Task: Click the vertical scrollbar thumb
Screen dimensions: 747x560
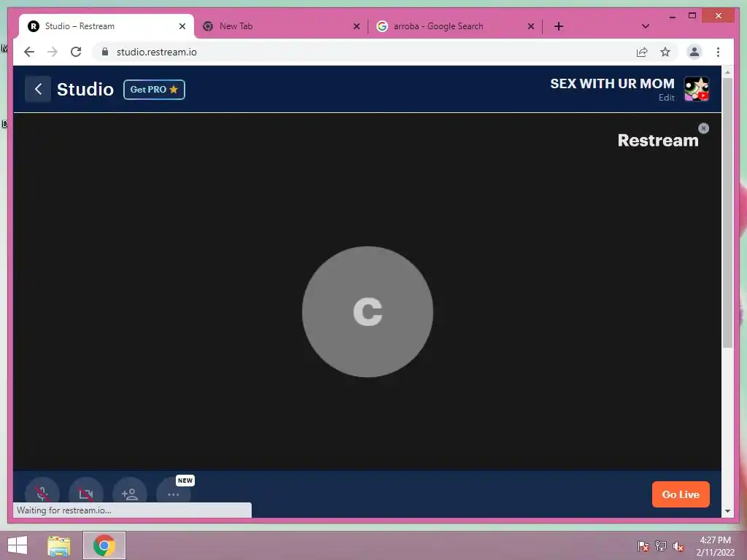Action: [727, 213]
